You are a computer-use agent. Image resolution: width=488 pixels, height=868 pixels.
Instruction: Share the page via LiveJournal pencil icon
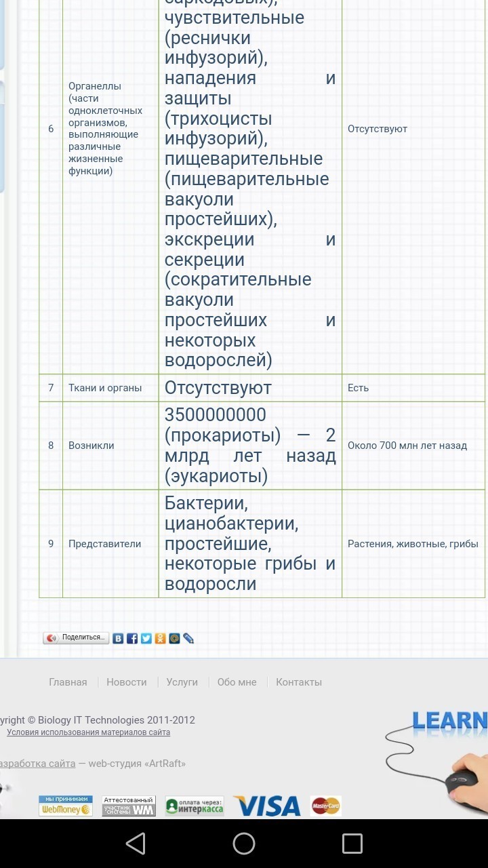coord(188,638)
